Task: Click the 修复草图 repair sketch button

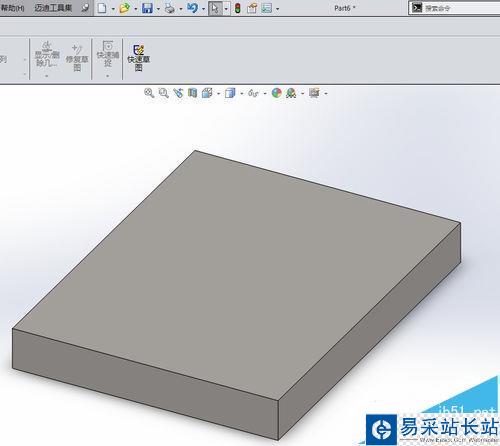Action: [77, 57]
